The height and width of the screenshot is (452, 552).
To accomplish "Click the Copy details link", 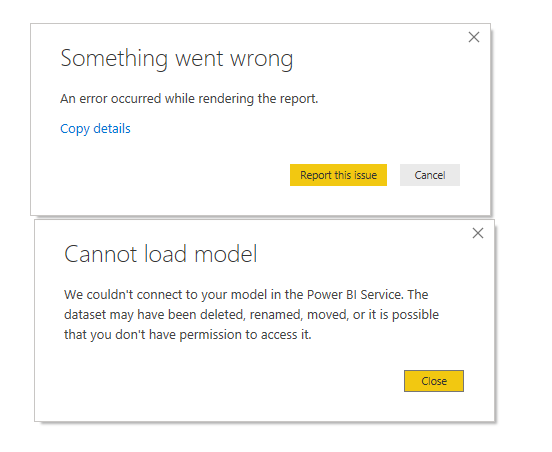I will coord(95,129).
